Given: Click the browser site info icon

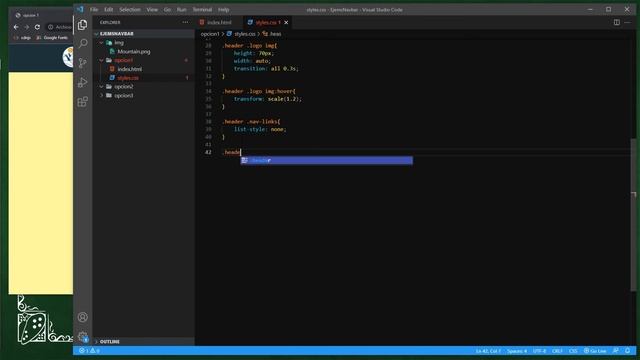Looking at the screenshot, I should tap(51, 27).
